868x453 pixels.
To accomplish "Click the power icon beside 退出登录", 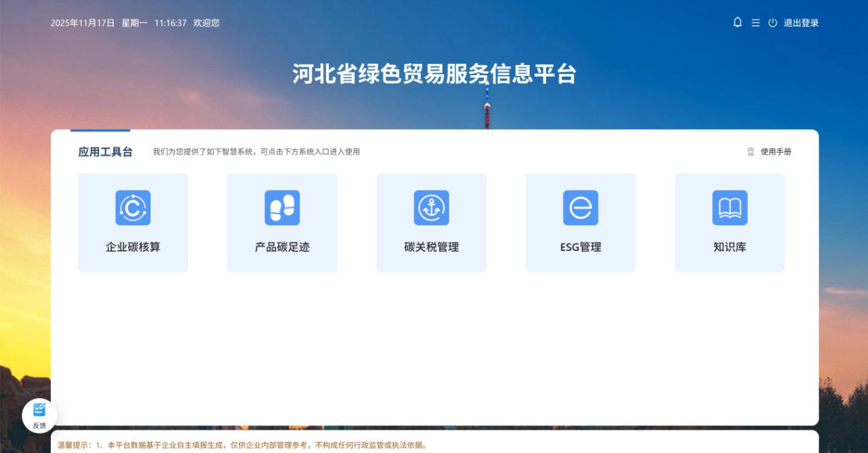I will (x=772, y=23).
